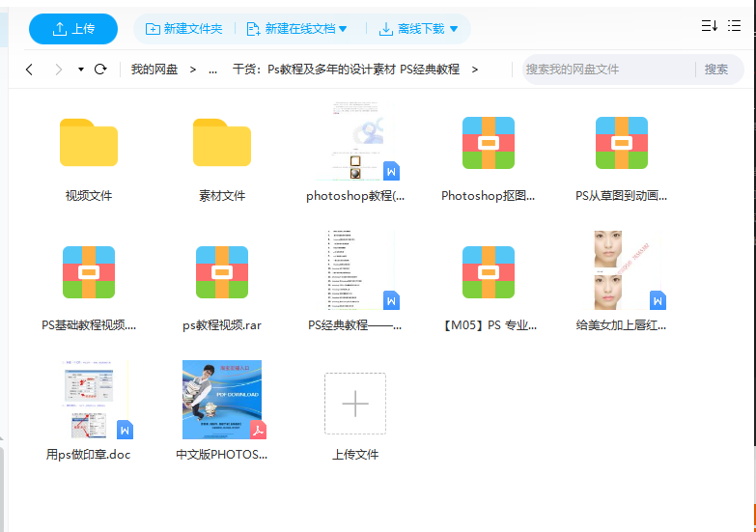
Task: Click the 干货:Ps教程及多年的设计素材 breadcrumb
Action: pyautogui.click(x=314, y=70)
